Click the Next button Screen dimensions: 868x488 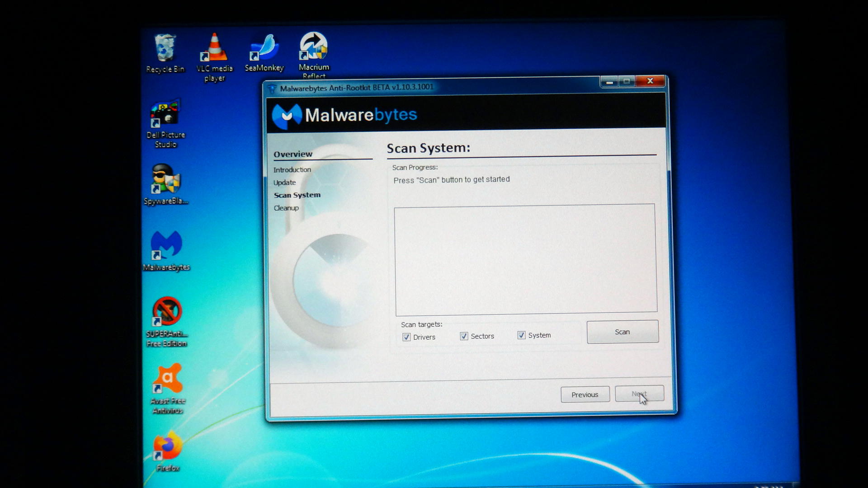[x=639, y=394]
